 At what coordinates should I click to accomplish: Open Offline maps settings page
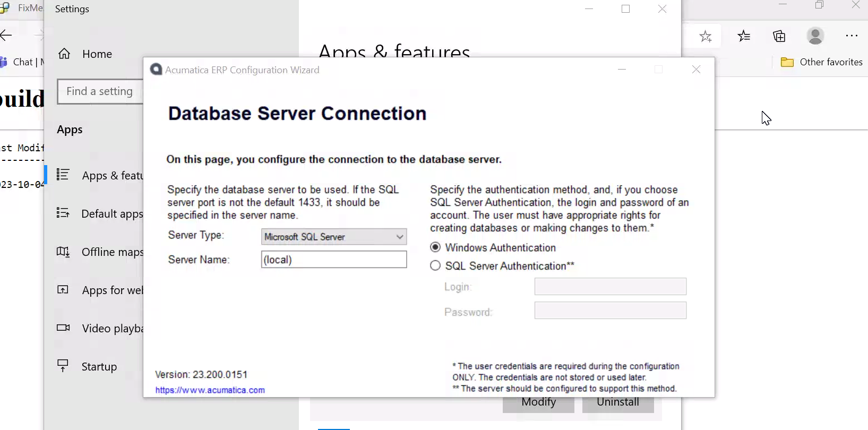113,252
